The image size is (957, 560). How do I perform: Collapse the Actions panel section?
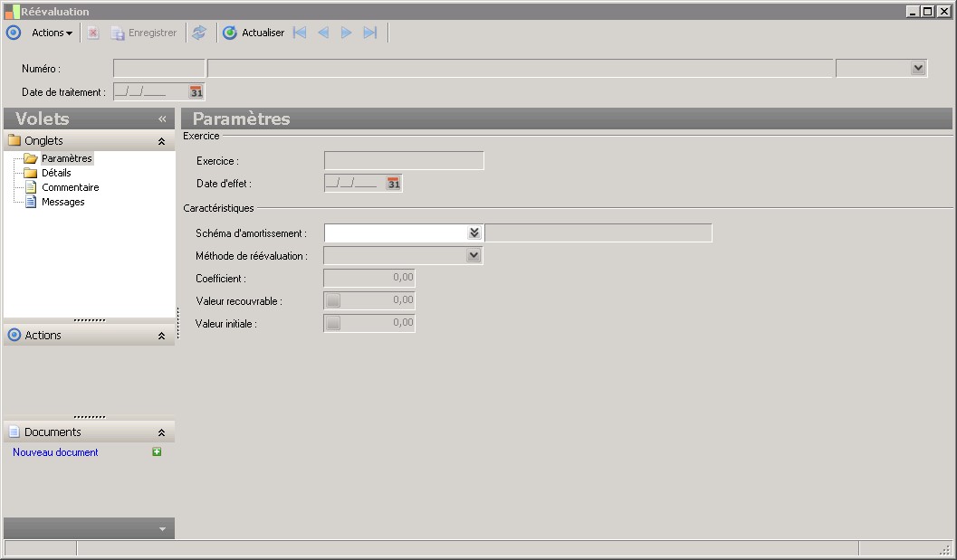[162, 336]
